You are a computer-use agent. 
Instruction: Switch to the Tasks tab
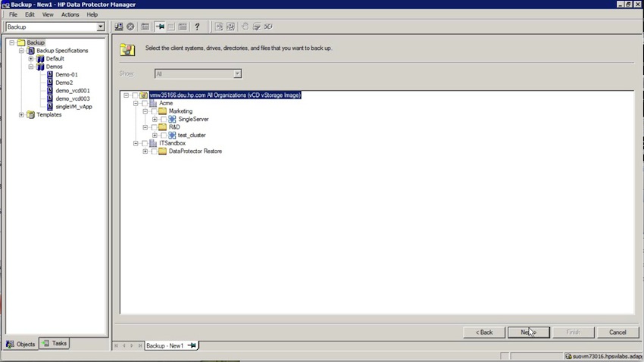(55, 343)
